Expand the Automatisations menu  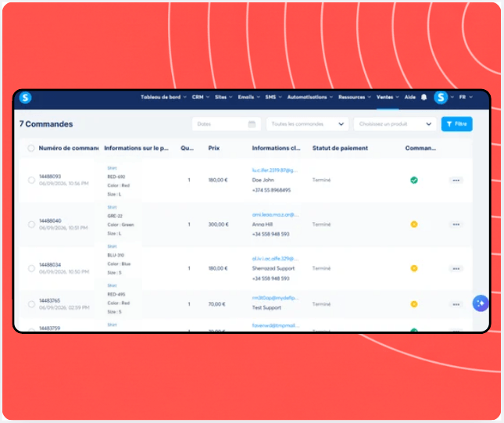click(310, 97)
